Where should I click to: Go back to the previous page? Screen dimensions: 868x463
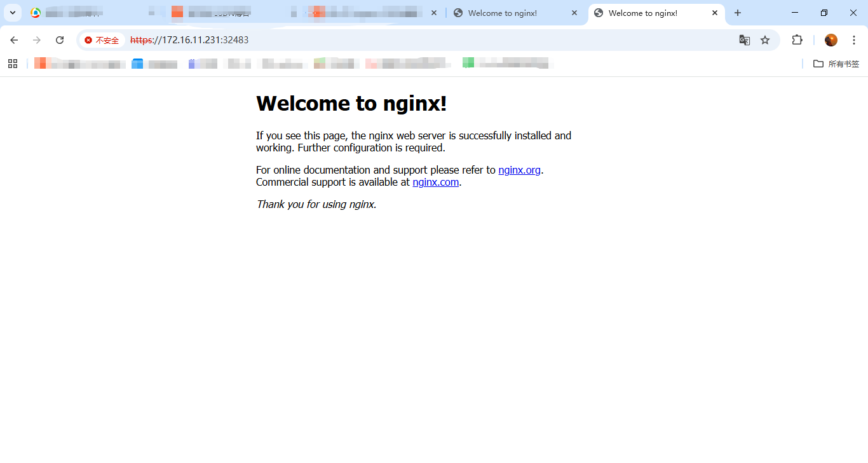pyautogui.click(x=14, y=40)
